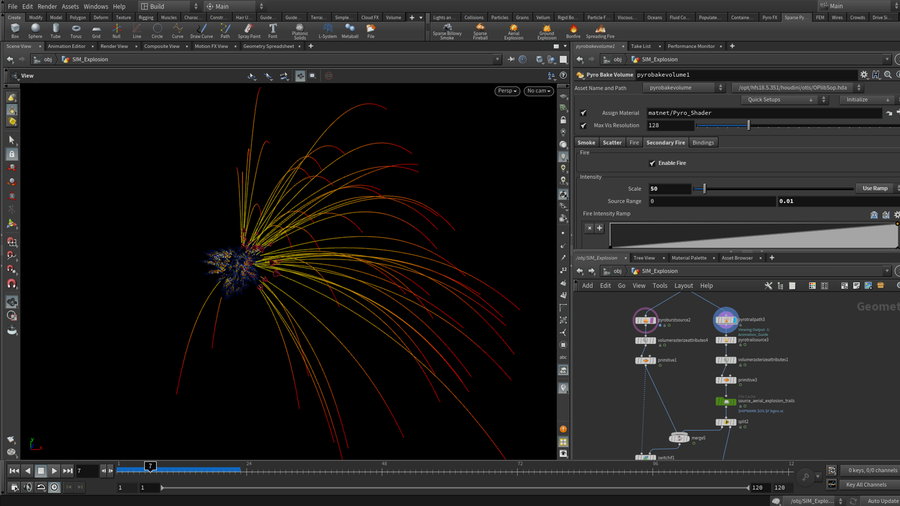The image size is (900, 506).
Task: Toggle real-time playback button
Action: click(x=55, y=487)
